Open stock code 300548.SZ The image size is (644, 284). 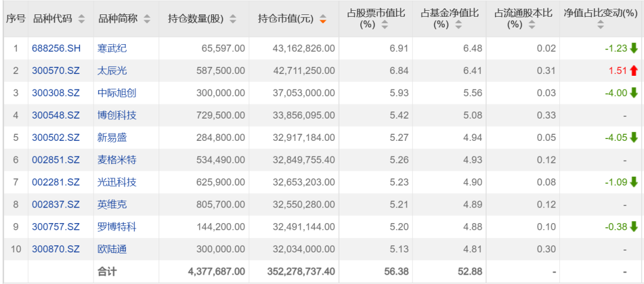(x=55, y=116)
